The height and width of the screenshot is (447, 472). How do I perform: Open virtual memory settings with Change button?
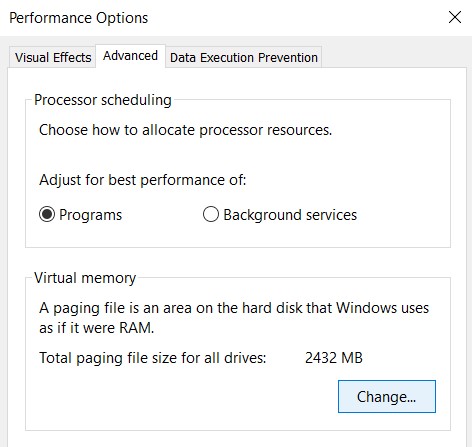pos(387,397)
